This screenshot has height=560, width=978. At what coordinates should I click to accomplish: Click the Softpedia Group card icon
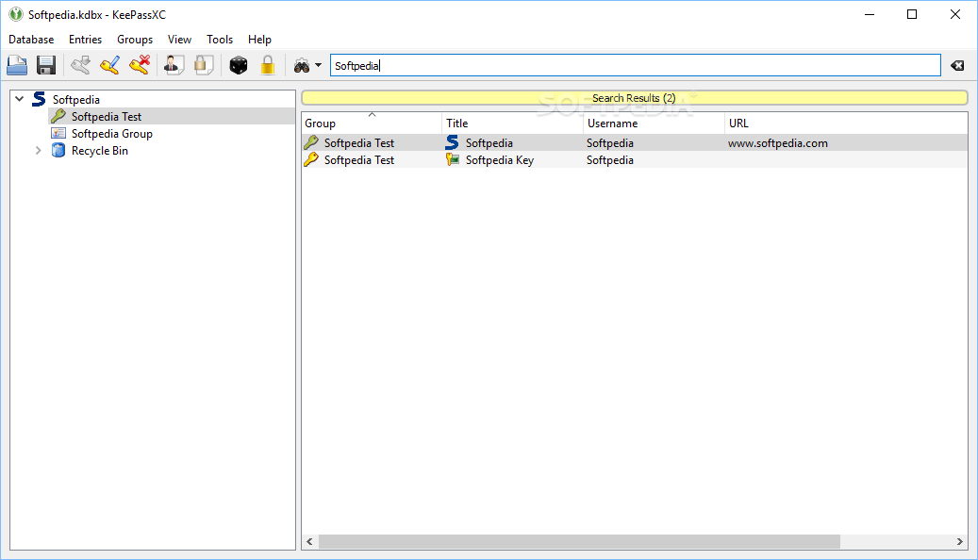tap(58, 133)
